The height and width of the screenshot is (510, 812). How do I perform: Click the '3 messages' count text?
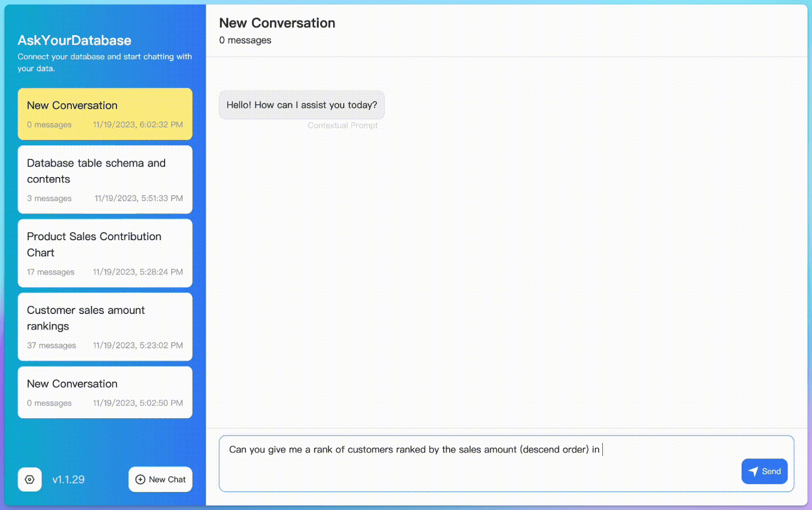click(x=49, y=199)
